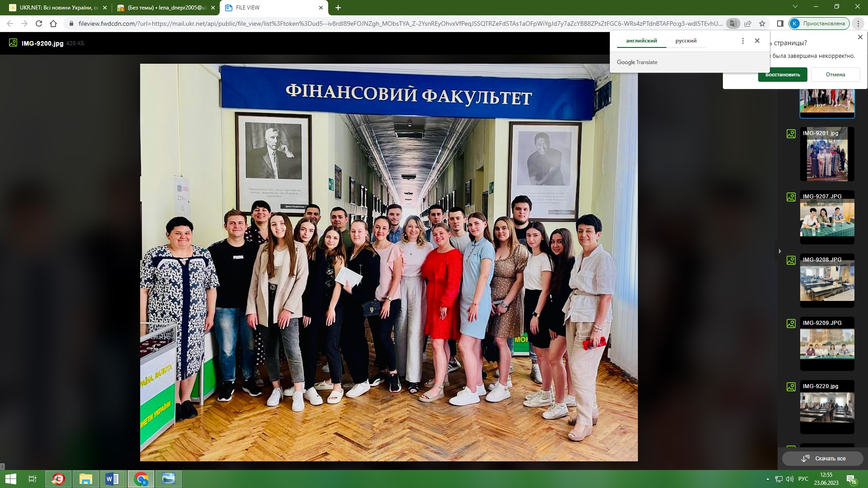Click the IMG-9200.jpg file name header
Viewport: 868px width, 488px height.
tap(42, 43)
